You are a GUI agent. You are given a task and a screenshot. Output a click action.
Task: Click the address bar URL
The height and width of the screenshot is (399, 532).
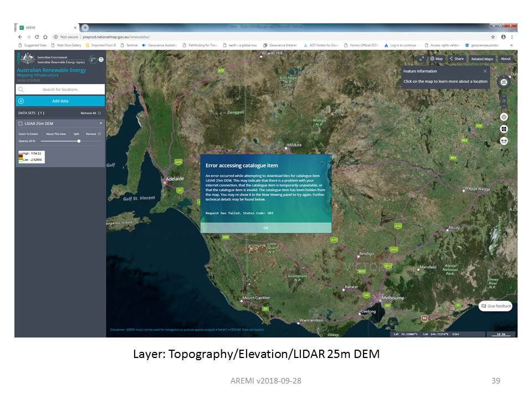click(116, 37)
